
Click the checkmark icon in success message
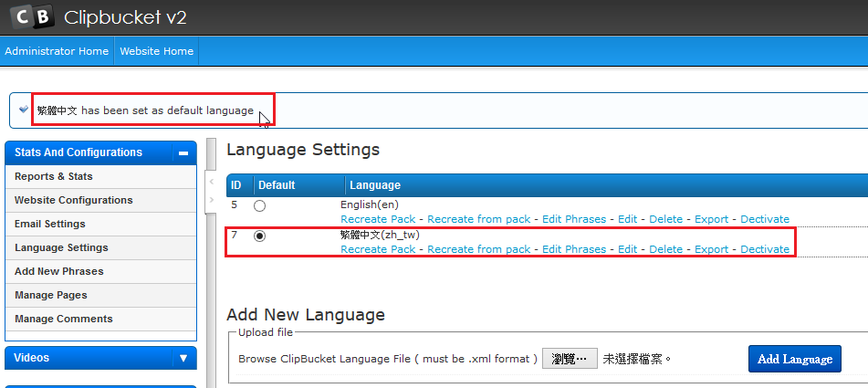coord(23,109)
